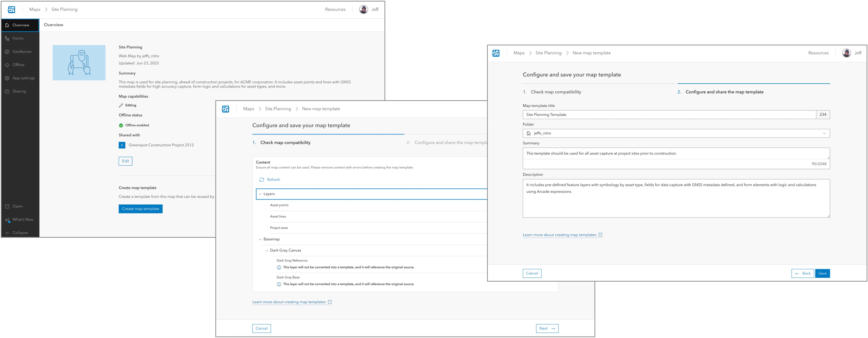Screen dimensions: 868x338
Task: Collapse the sidebar with the Collapse arrows
Action: click(7, 233)
